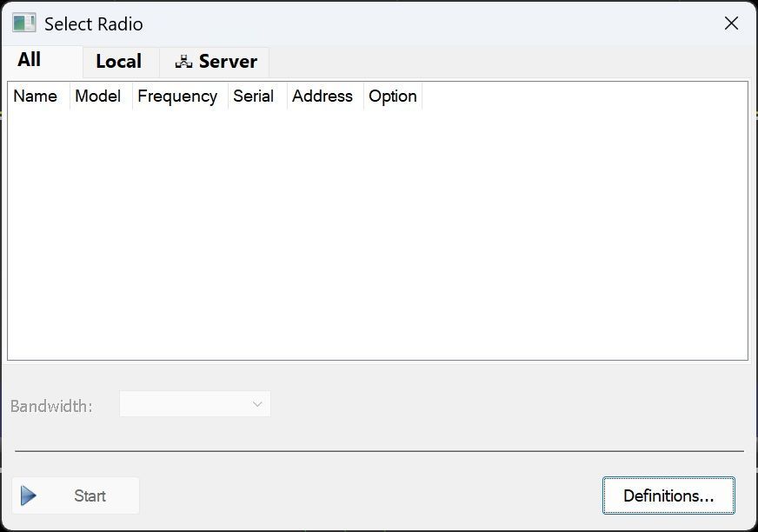Click the Start button

76,495
